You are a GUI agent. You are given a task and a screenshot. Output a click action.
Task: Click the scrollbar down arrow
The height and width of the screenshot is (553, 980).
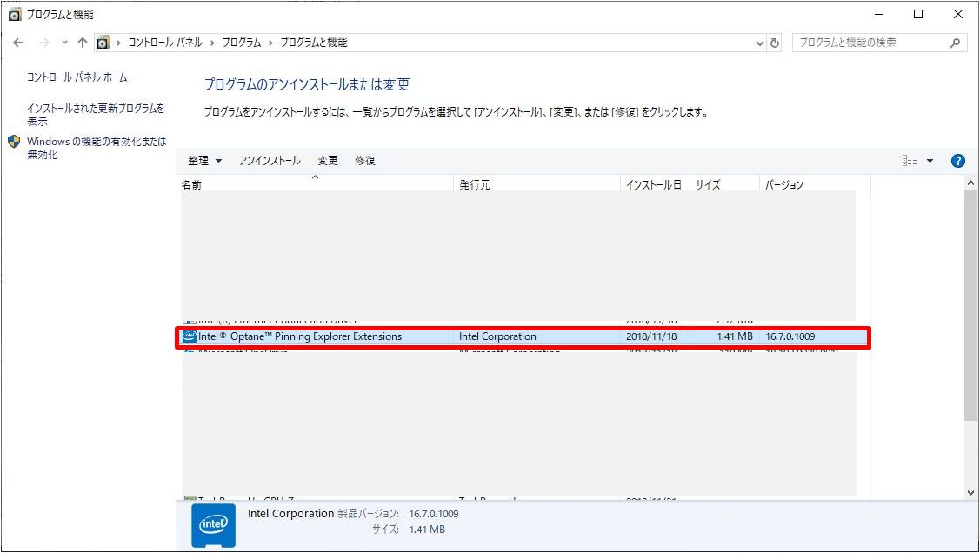pyautogui.click(x=970, y=492)
